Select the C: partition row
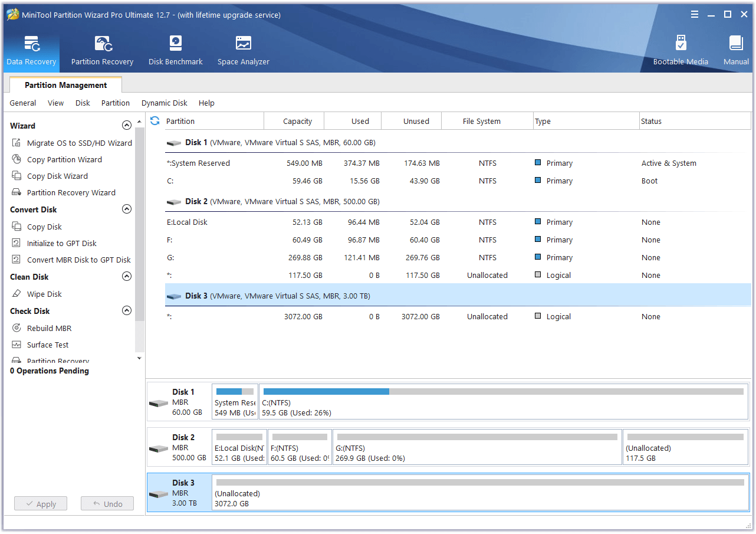Screen dimensions: 756x534 (x=458, y=181)
